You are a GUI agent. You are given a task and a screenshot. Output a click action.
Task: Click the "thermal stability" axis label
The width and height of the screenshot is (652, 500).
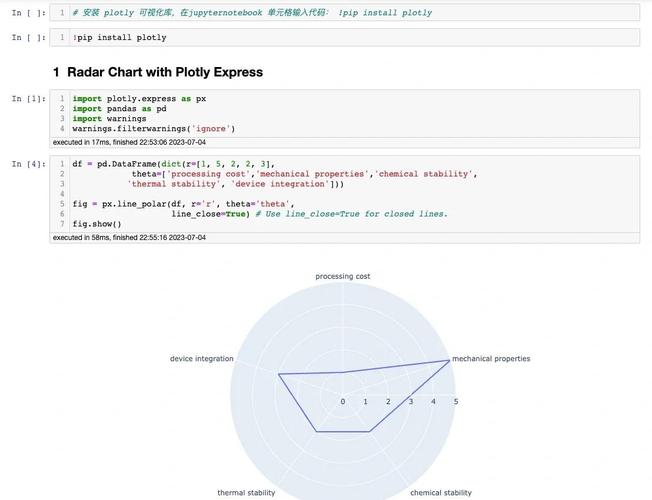click(246, 492)
